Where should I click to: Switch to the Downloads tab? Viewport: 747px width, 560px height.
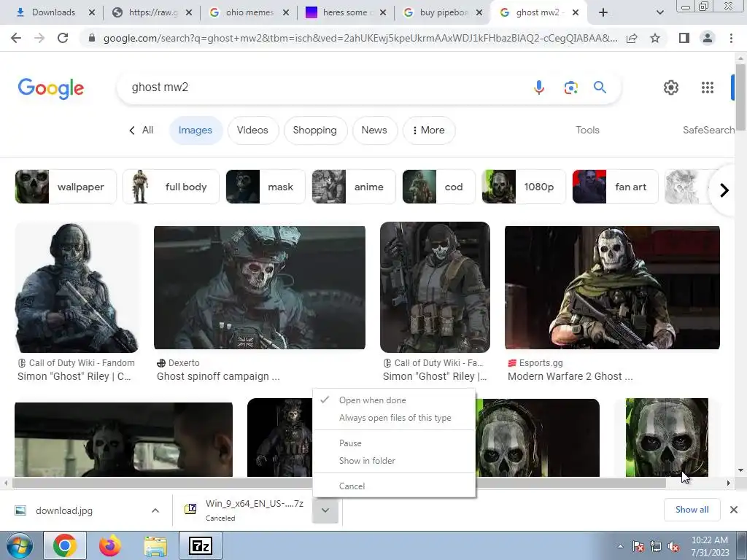coord(54,12)
